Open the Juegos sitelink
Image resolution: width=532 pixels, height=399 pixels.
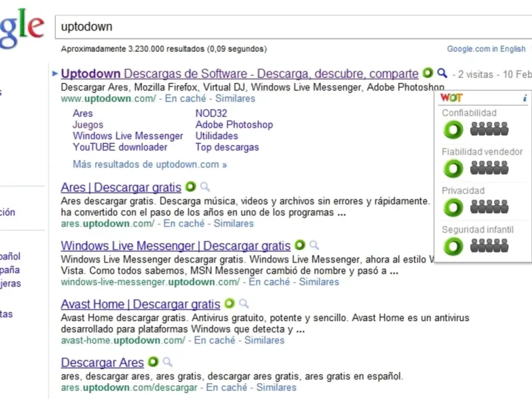pyautogui.click(x=88, y=125)
